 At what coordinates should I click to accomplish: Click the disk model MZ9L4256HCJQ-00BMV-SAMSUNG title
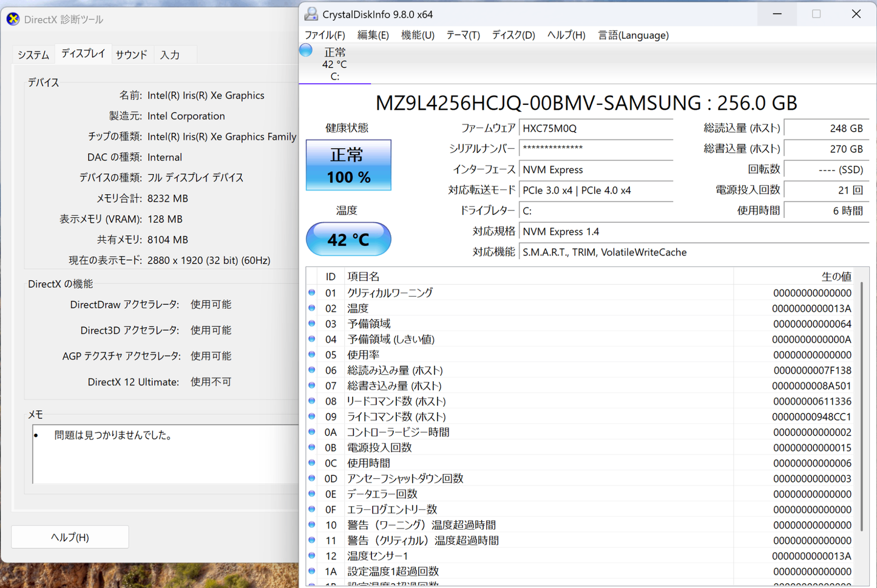pyautogui.click(x=586, y=103)
